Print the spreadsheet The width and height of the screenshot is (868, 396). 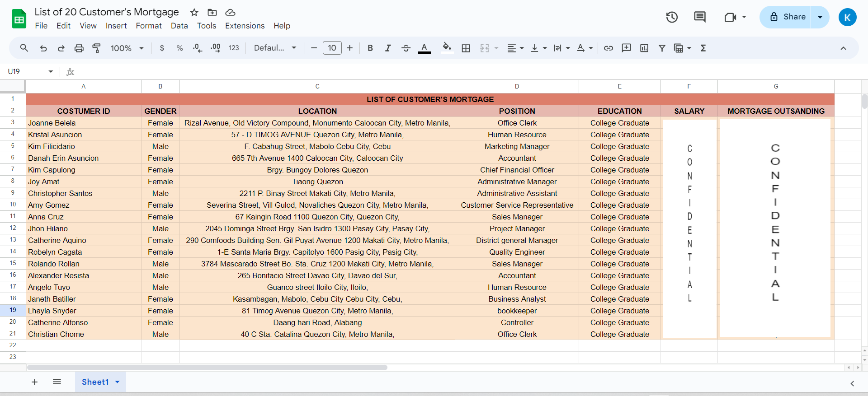(79, 48)
